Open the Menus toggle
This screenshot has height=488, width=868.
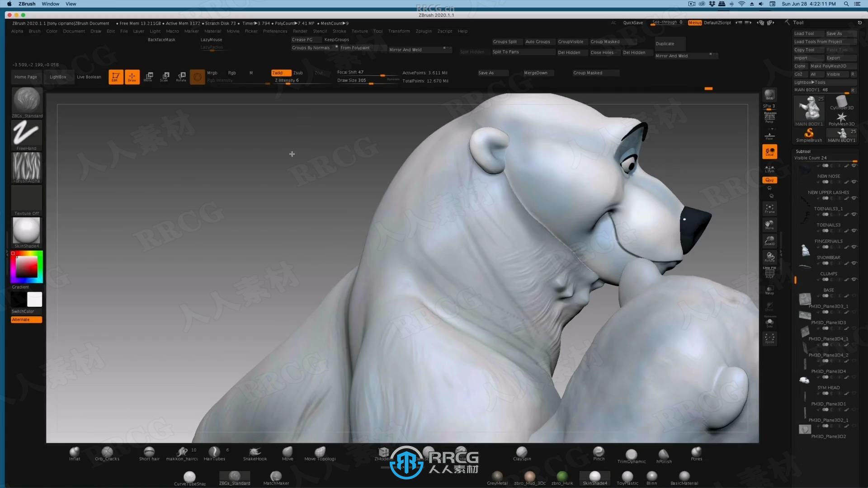(x=695, y=23)
